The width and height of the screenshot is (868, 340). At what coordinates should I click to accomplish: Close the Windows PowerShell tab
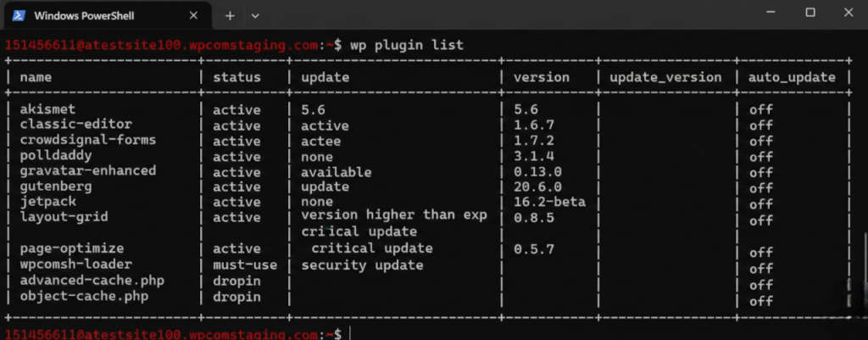pos(193,15)
